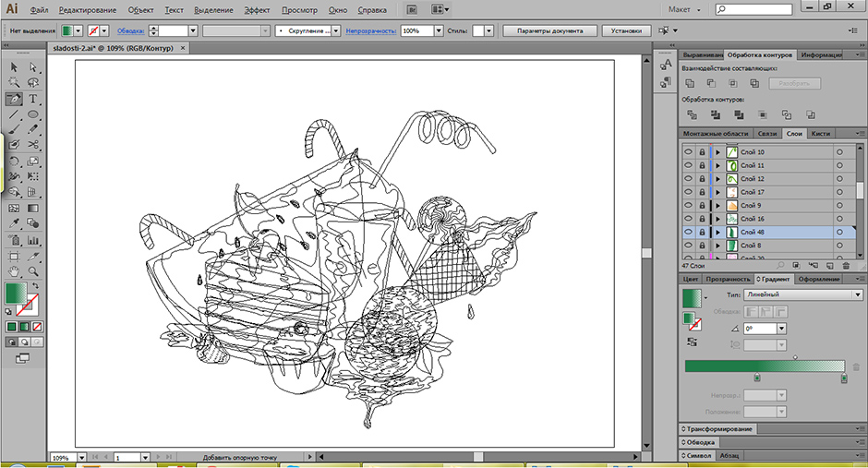Select the Pen tool in the toolbox
868x468 pixels.
(x=14, y=99)
